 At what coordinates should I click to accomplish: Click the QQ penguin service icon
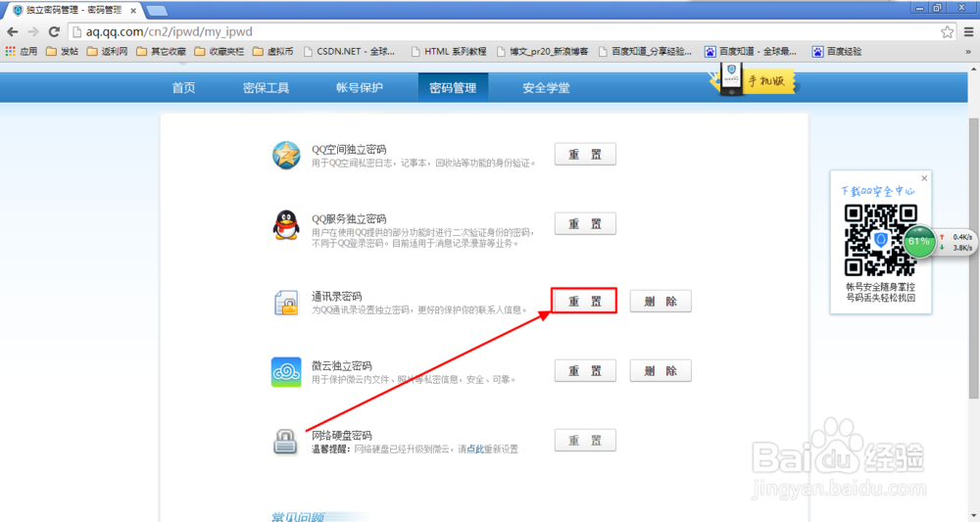pos(286,225)
